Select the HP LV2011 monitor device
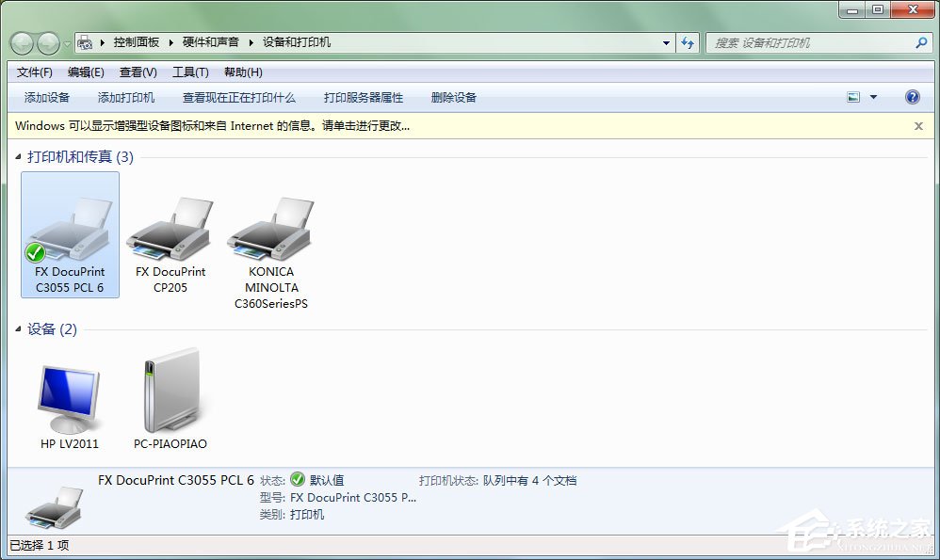940x560 pixels. coord(69,395)
